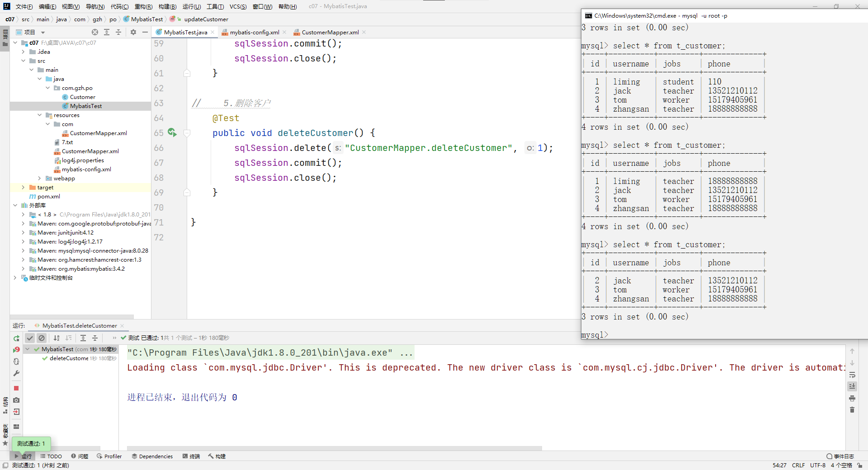Open the 构建 build tool window
Screen dimensions: 868x470
coord(217,456)
